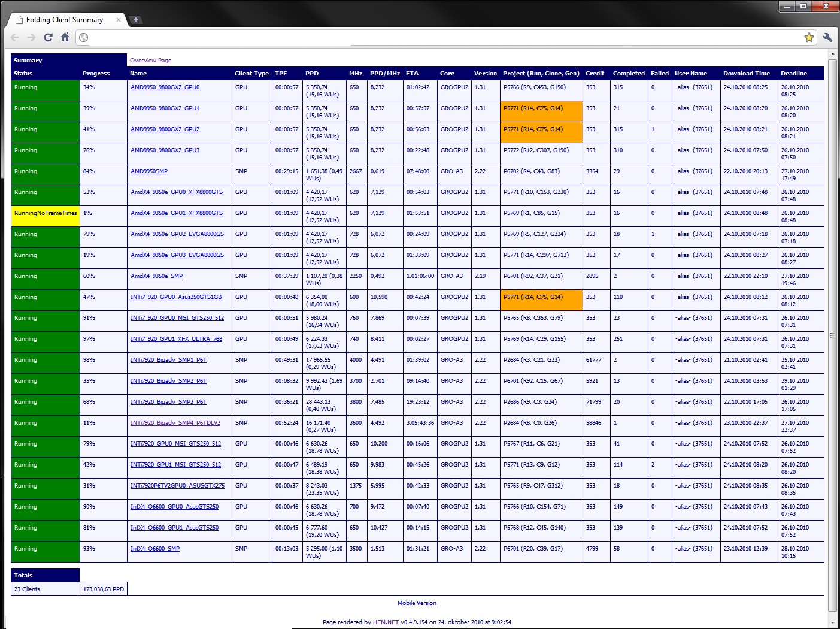The width and height of the screenshot is (840, 629).
Task: Open client AMD9950_9800GX2_GPU1
Action: pyautogui.click(x=165, y=108)
